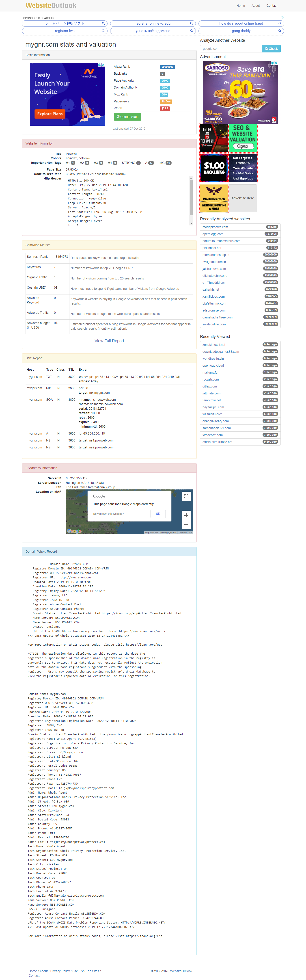Open waifulaifu.com link
Viewport: 306px width, 980px height.
point(212,414)
